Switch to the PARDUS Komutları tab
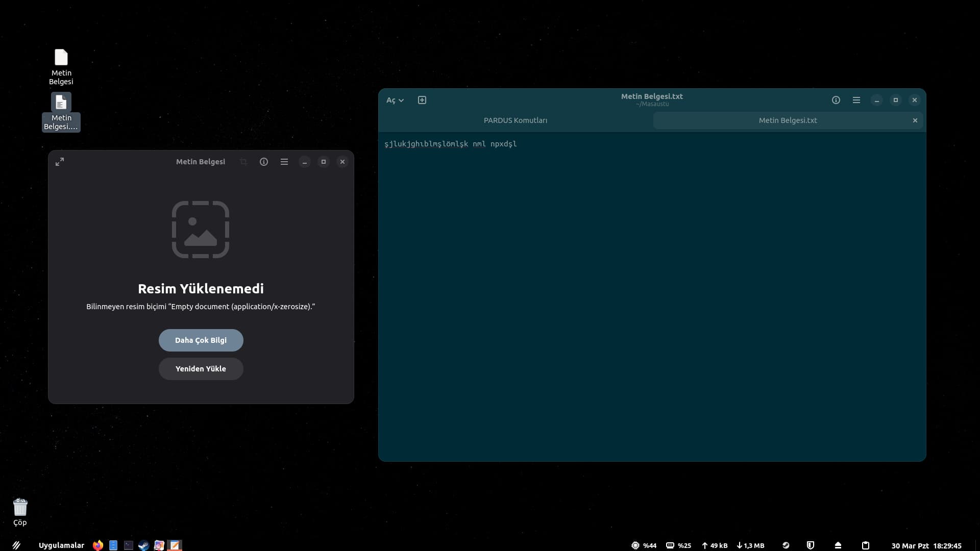980x551 pixels. (515, 120)
